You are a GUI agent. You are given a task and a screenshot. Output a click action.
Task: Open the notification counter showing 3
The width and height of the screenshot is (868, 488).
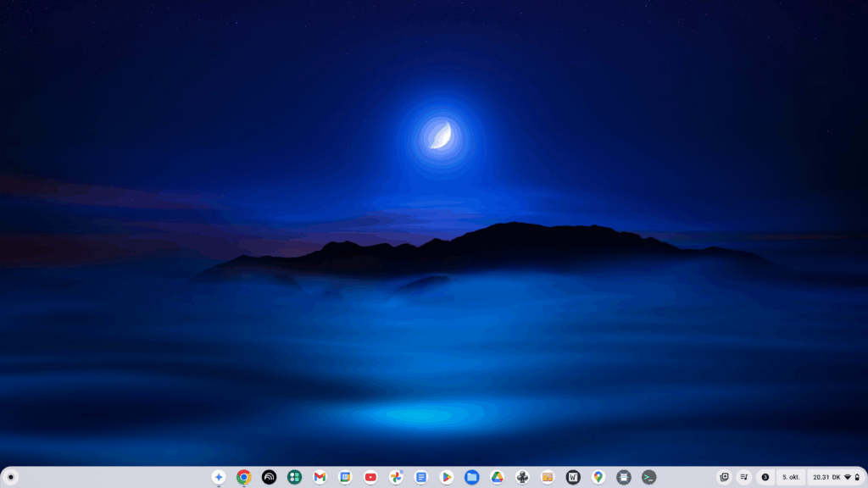point(764,476)
